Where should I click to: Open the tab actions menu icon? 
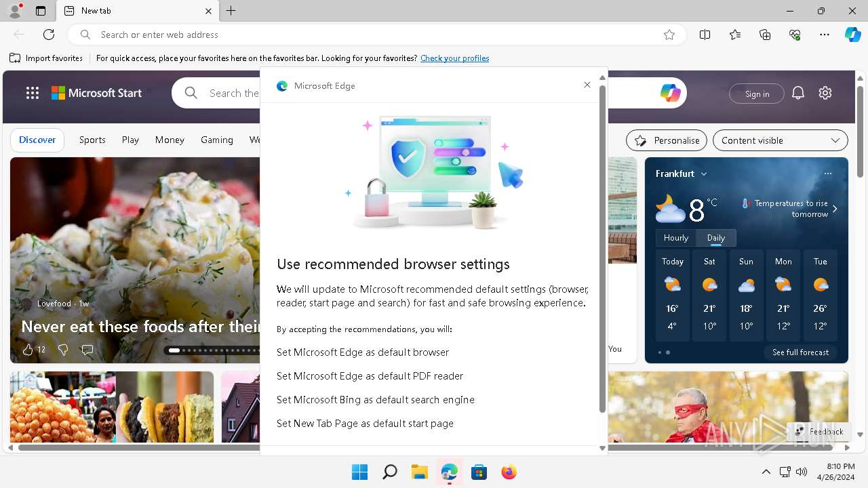[41, 11]
